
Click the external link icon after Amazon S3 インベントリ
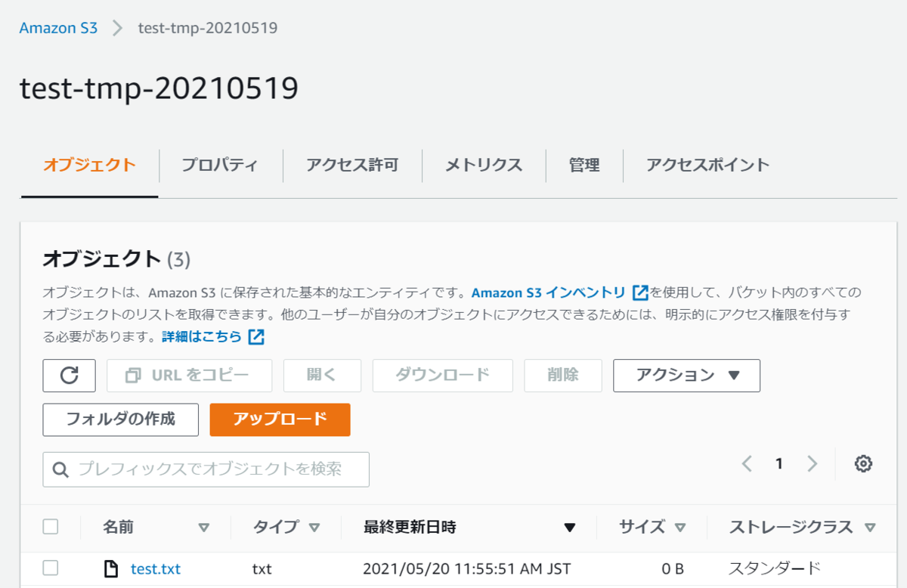tap(640, 292)
